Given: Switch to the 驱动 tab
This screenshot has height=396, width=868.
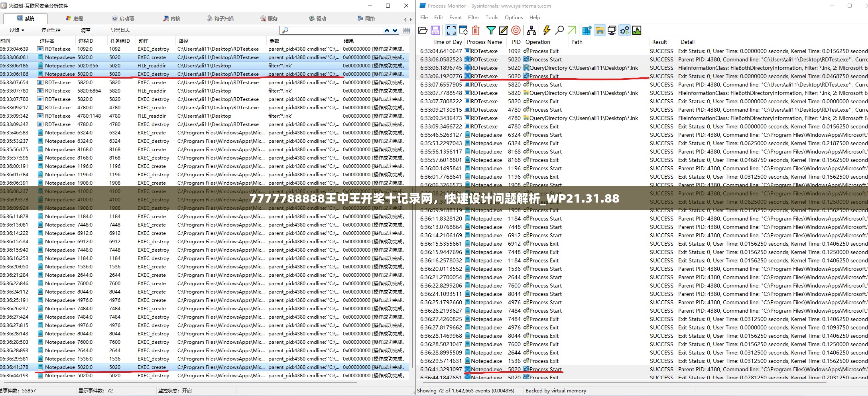Looking at the screenshot, I should point(318,19).
